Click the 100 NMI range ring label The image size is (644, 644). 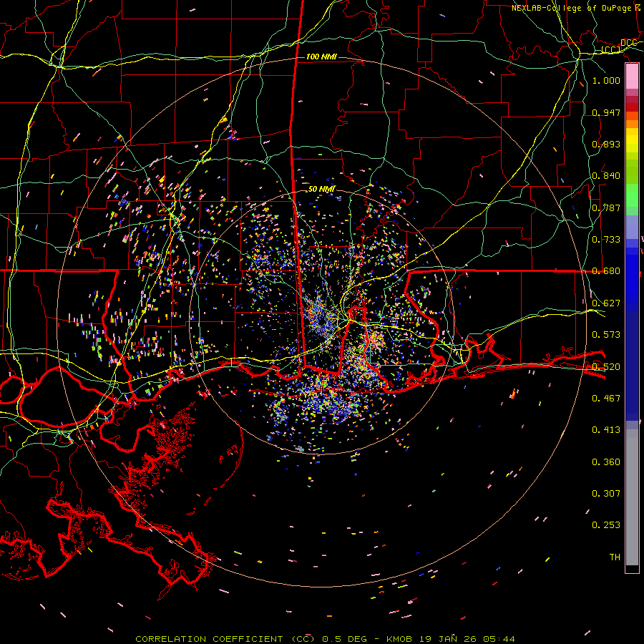pyautogui.click(x=321, y=57)
